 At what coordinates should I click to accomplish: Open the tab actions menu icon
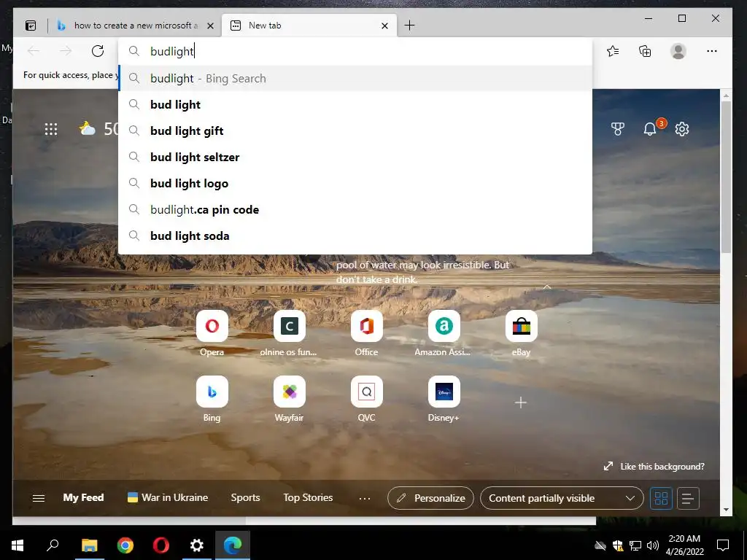click(x=31, y=26)
